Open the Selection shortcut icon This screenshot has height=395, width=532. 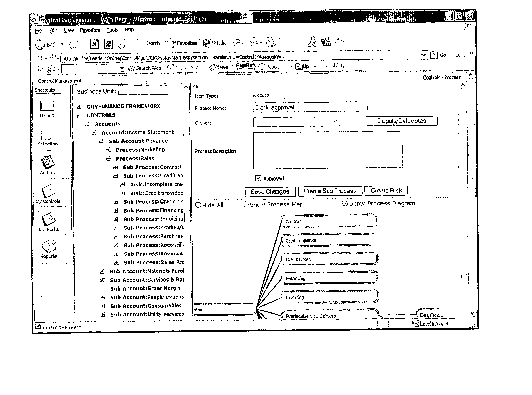click(47, 134)
